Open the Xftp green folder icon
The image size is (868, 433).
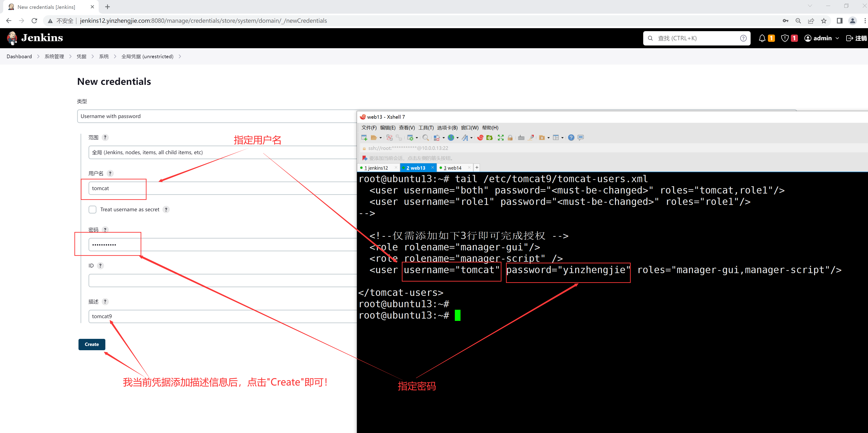tap(490, 138)
